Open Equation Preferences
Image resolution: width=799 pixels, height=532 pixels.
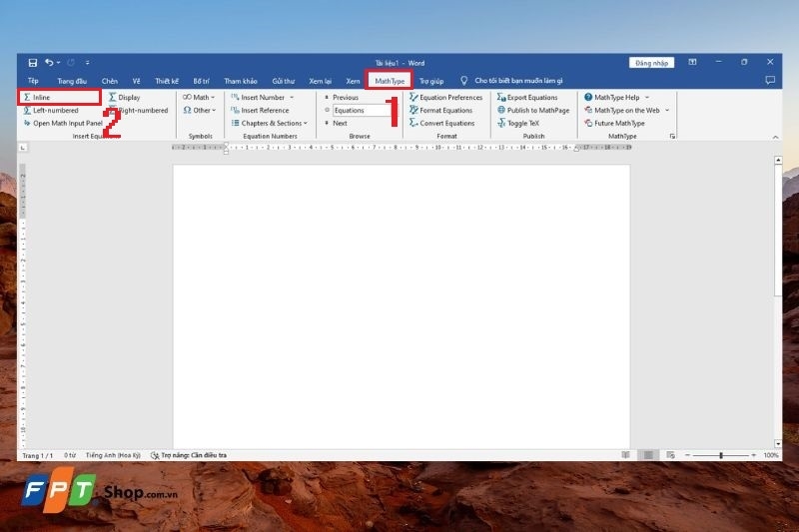click(445, 97)
